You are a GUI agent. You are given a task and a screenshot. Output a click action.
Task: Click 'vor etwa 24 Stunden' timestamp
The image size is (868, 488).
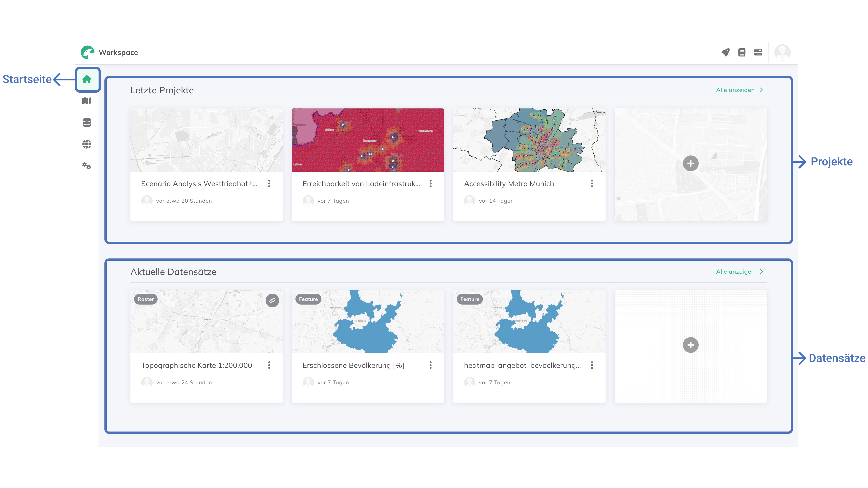click(184, 382)
